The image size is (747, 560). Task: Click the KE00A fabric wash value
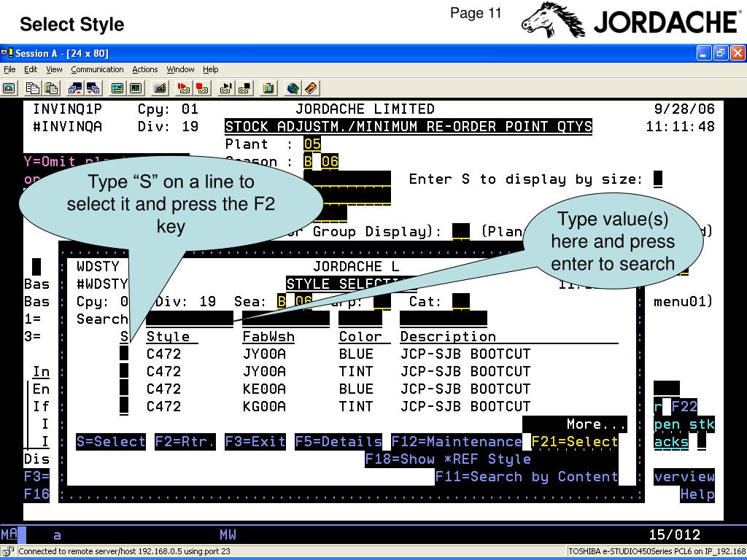264,389
